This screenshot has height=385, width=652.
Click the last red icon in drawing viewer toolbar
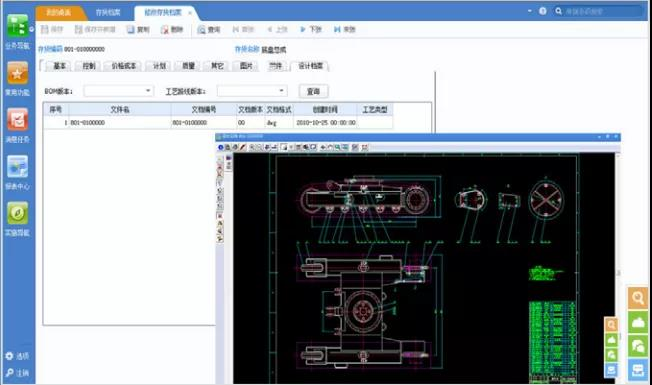(365, 147)
